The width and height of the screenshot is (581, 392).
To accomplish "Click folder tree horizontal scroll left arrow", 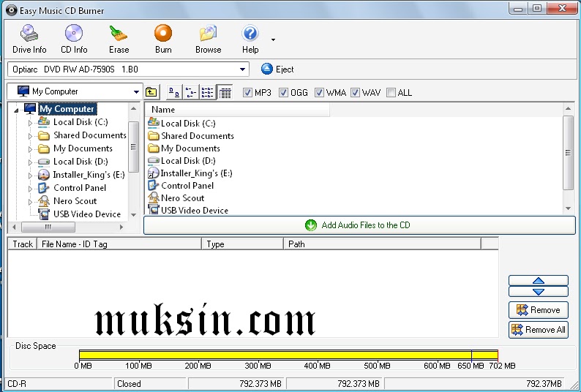I will tap(14, 227).
